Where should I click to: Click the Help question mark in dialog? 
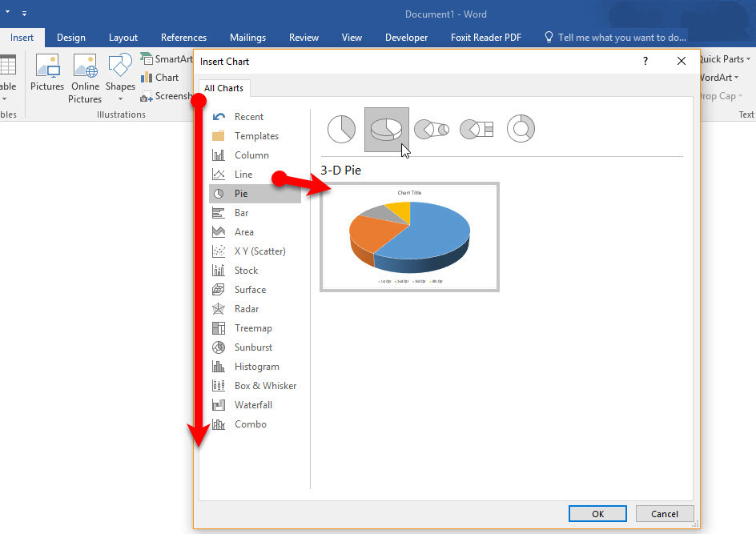[x=645, y=62]
